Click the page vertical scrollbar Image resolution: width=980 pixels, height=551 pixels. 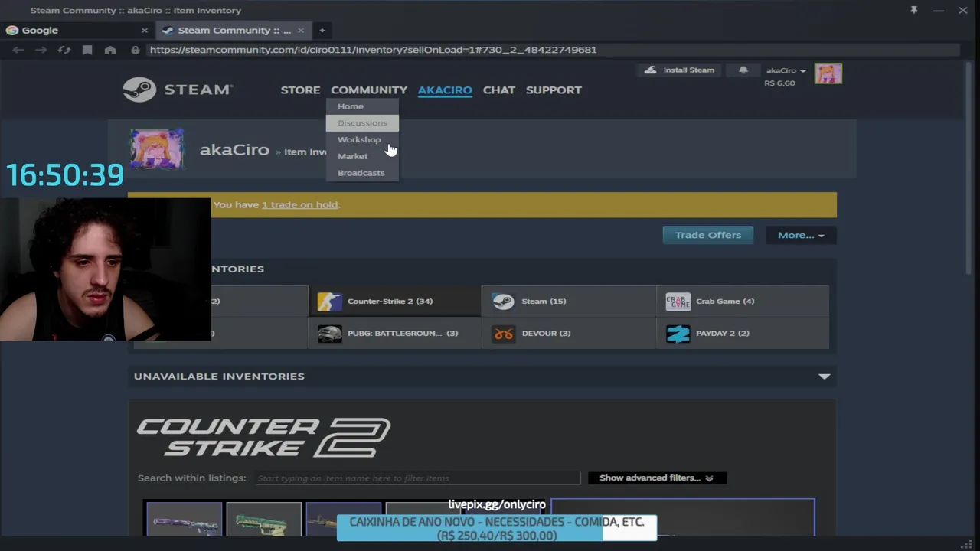[968, 168]
